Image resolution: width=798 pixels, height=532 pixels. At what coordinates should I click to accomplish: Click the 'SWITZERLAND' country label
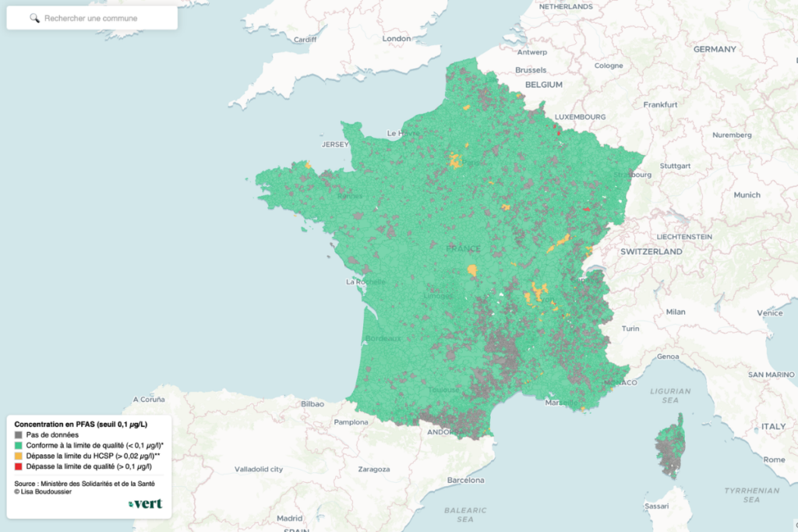651,252
